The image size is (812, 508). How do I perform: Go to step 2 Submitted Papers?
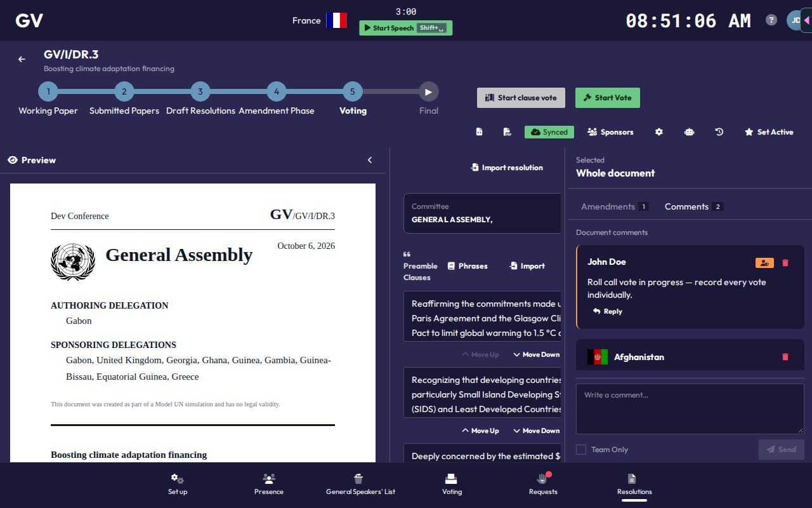pyautogui.click(x=124, y=91)
